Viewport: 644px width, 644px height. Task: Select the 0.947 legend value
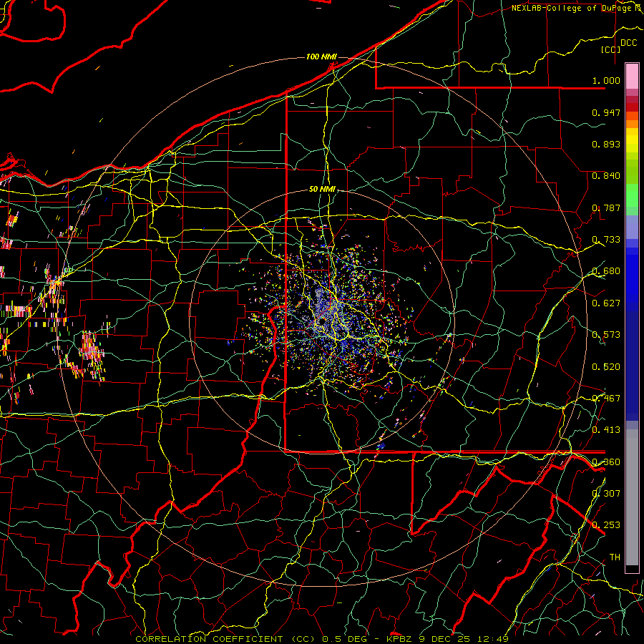[x=606, y=112]
